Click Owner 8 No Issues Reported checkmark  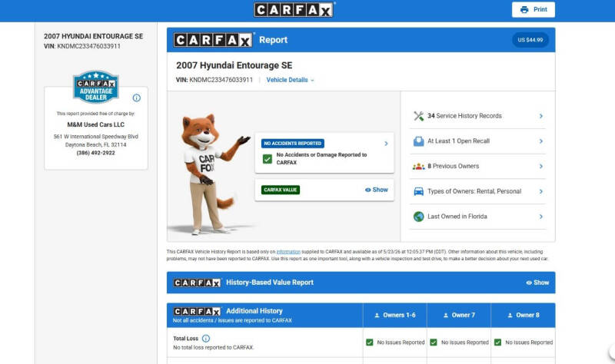(x=497, y=342)
